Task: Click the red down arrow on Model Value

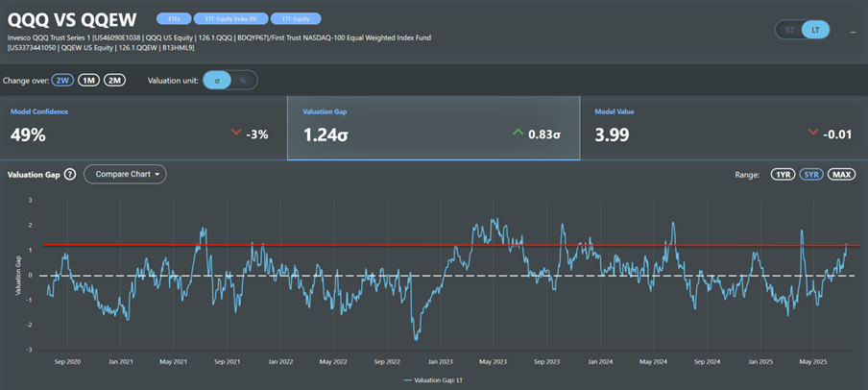Action: tap(812, 132)
